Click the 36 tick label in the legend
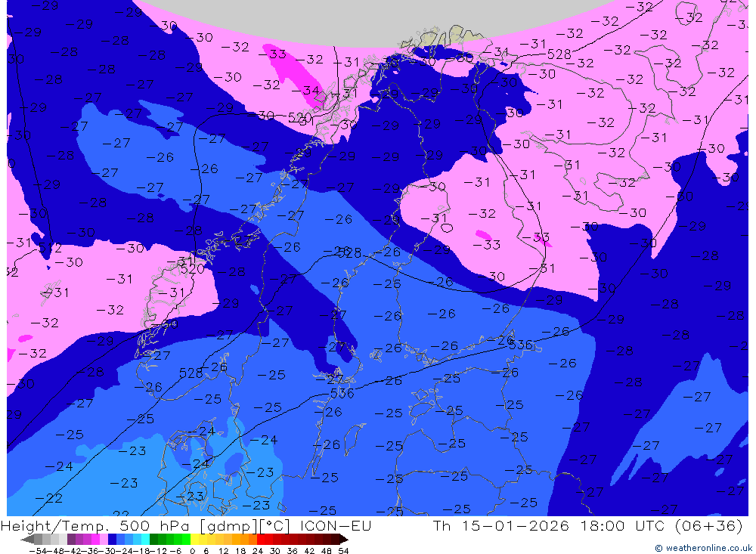Screen dimensions: 756x554 292,551
